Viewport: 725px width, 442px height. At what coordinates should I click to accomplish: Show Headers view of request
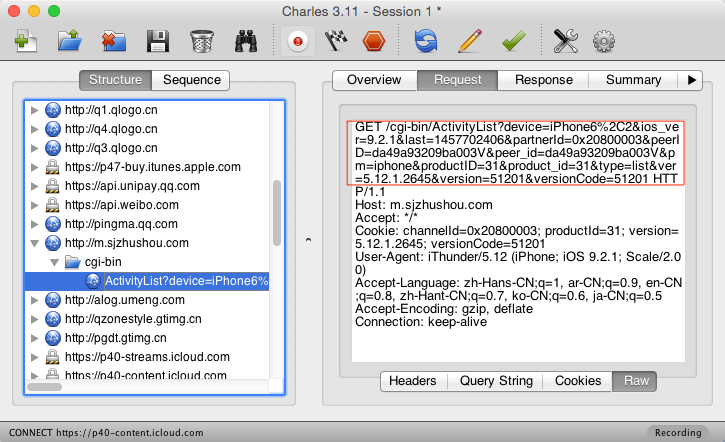click(413, 381)
